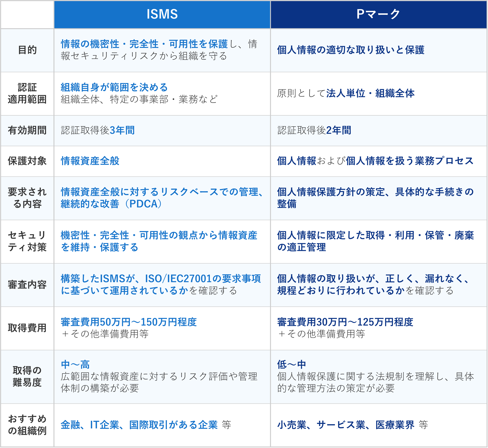
Task: Click the 小売業、サービス業、医療業界 text
Action: coord(346,425)
